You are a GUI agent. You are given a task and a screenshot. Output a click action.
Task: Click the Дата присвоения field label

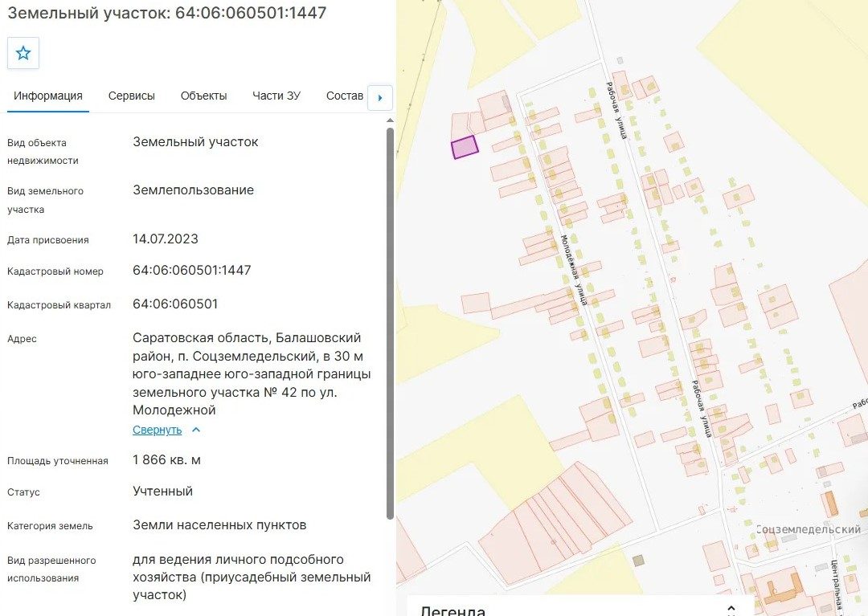pyautogui.click(x=48, y=240)
